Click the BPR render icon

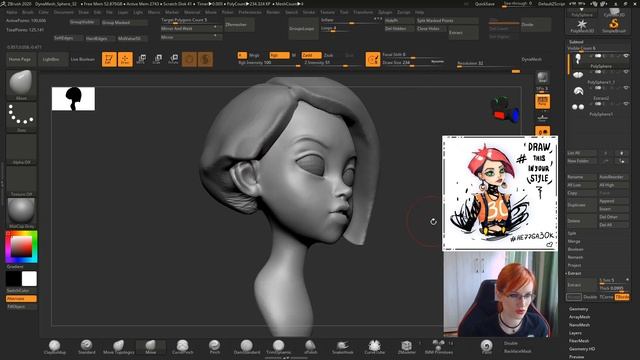pos(542,78)
